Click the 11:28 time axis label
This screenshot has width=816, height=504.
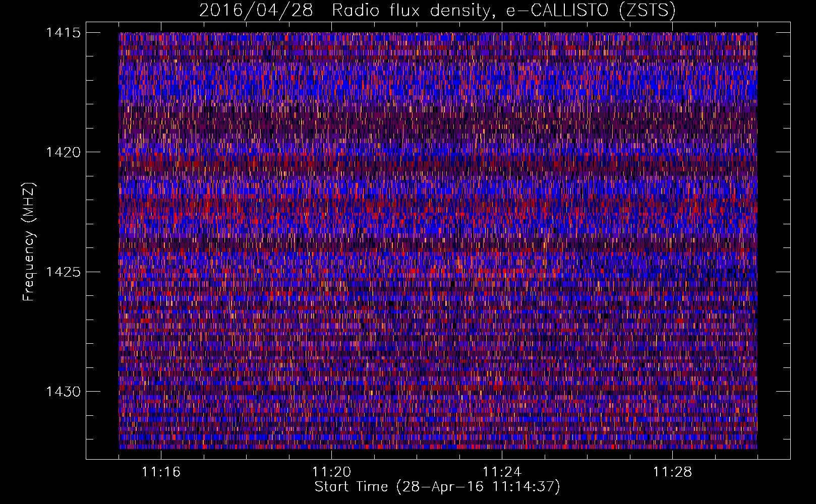[672, 472]
